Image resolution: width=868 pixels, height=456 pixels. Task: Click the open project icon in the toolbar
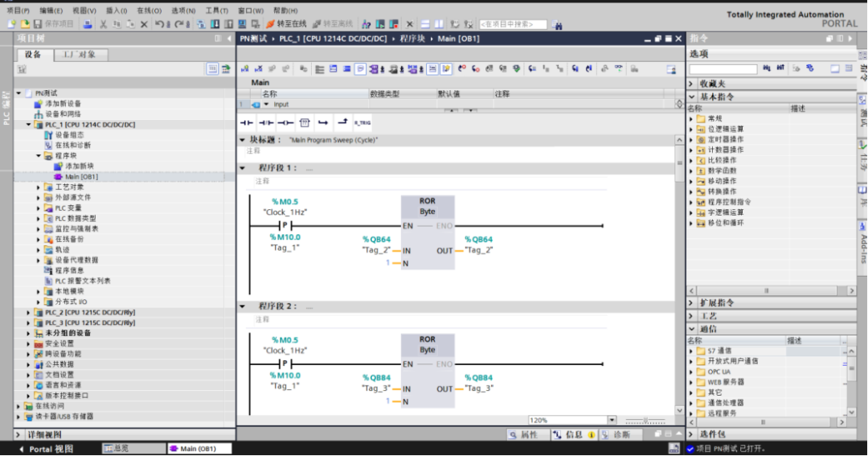[25, 24]
